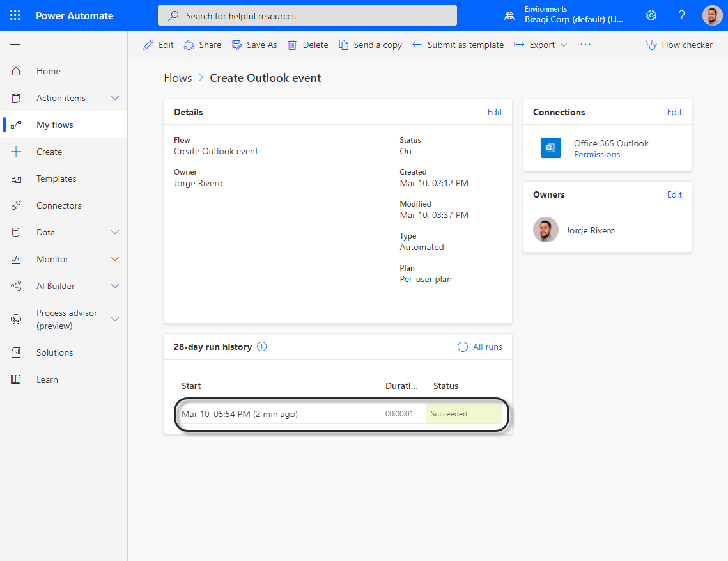728x561 pixels.
Task: Click the search for helpful resources field
Action: point(307,15)
